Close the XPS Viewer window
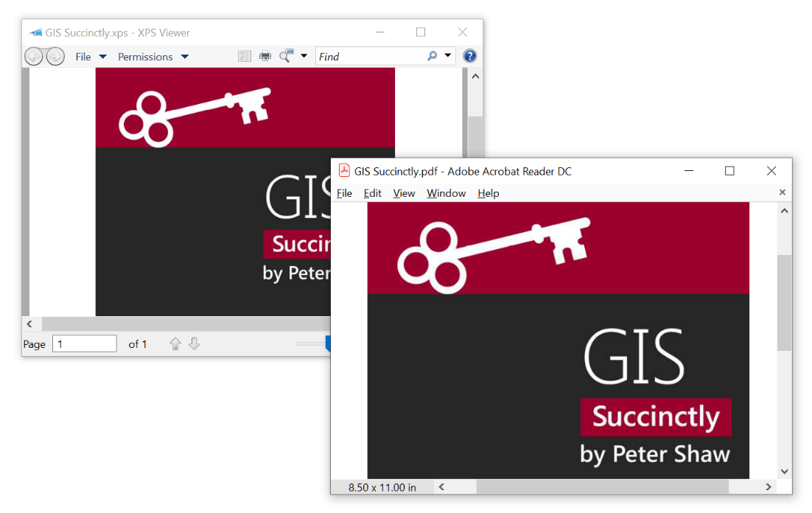 463,32
